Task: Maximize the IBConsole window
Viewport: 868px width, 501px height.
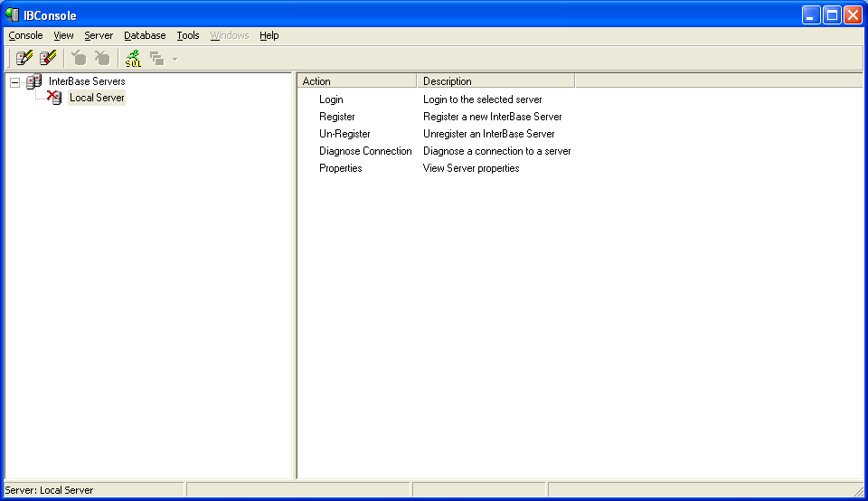Action: pyautogui.click(x=832, y=15)
